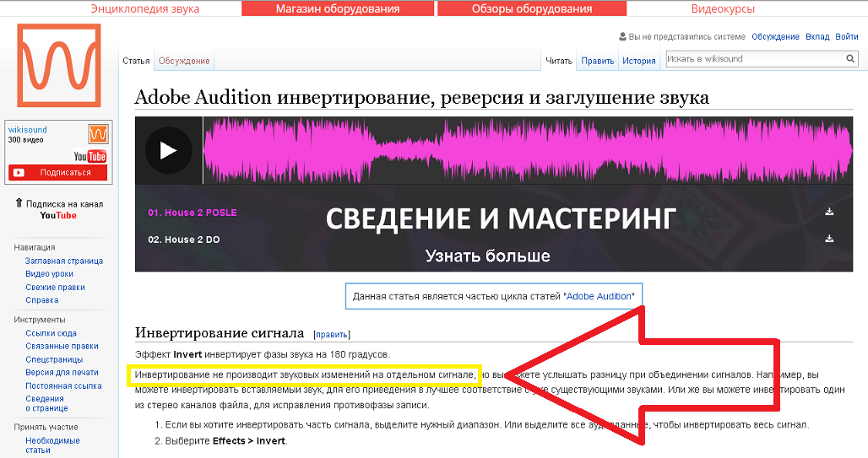The height and width of the screenshot is (458, 868).
Task: Open Ссылки сюда tool link
Action: tap(51, 333)
